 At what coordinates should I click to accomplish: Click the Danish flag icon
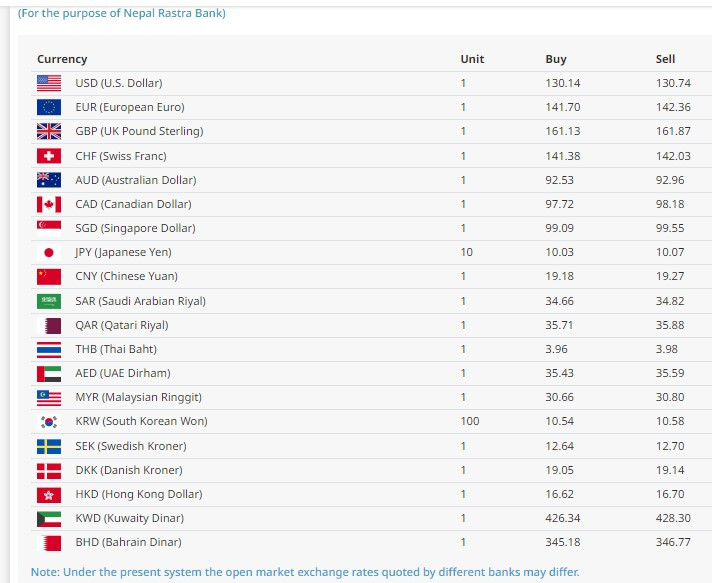pos(49,470)
